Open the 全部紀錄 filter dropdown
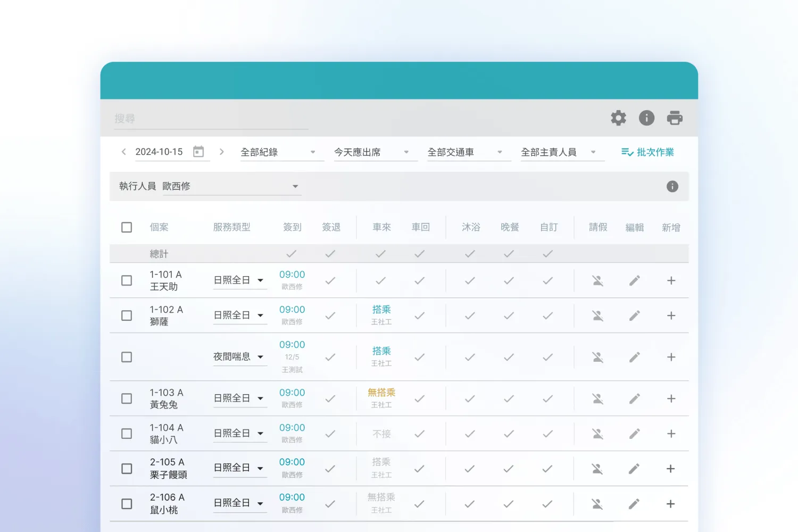798x532 pixels. pyautogui.click(x=282, y=152)
